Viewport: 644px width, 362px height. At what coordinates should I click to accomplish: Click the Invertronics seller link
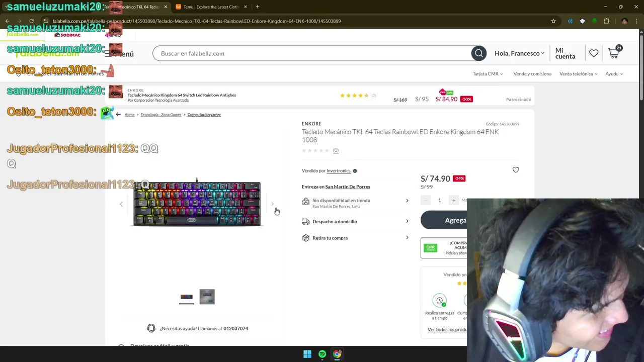pos(339,171)
